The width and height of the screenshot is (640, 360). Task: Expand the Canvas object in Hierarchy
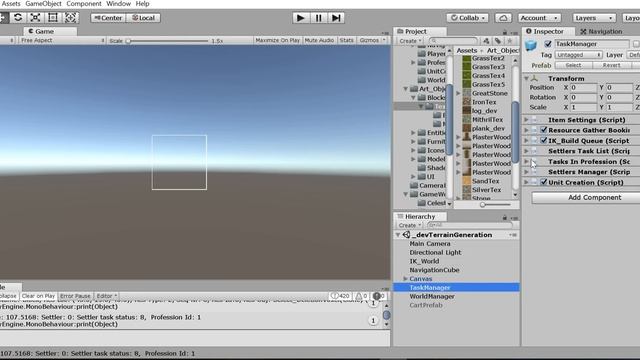405,279
